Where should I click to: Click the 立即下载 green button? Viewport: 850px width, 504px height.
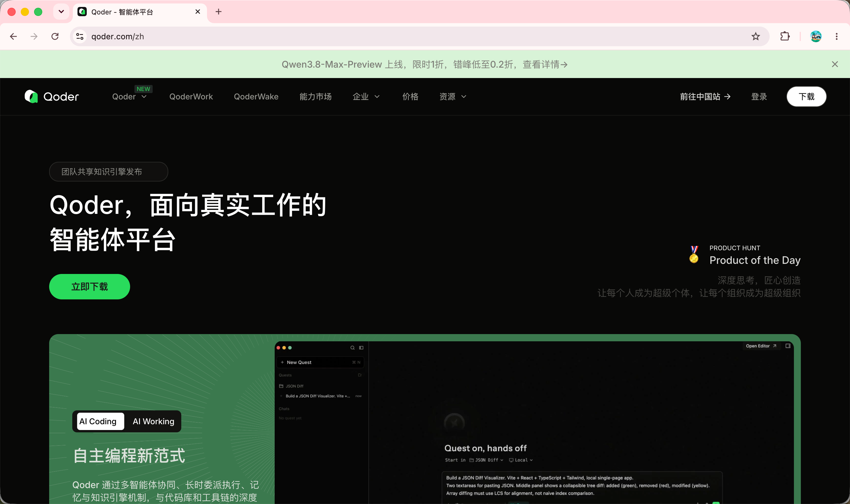point(90,287)
